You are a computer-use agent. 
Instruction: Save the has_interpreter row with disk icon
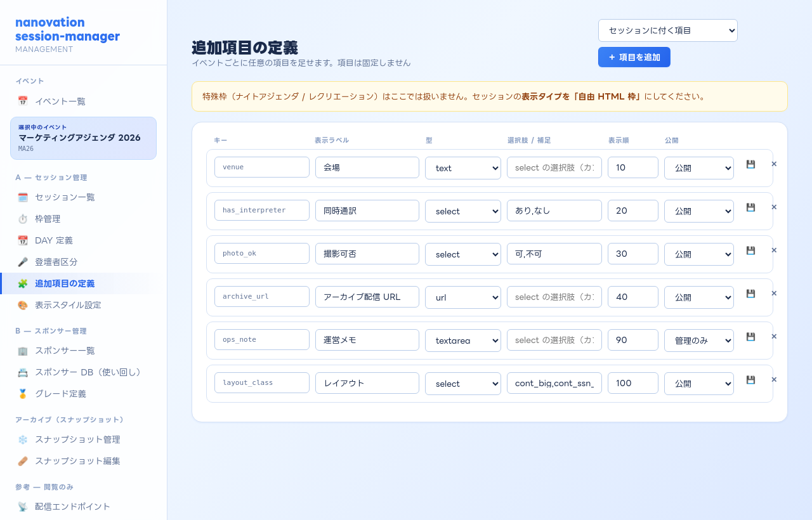coord(750,207)
